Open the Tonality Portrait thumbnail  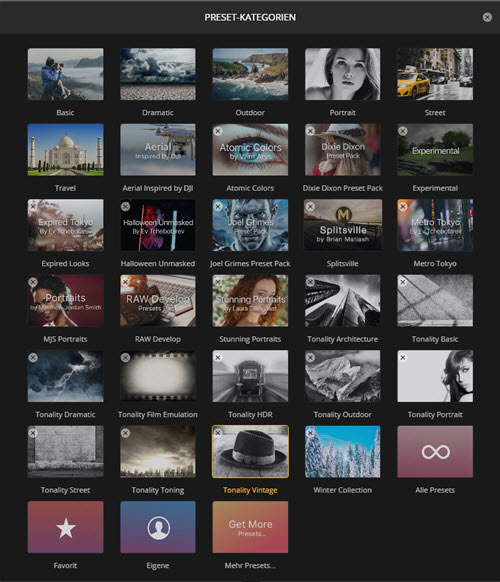pyautogui.click(x=435, y=376)
